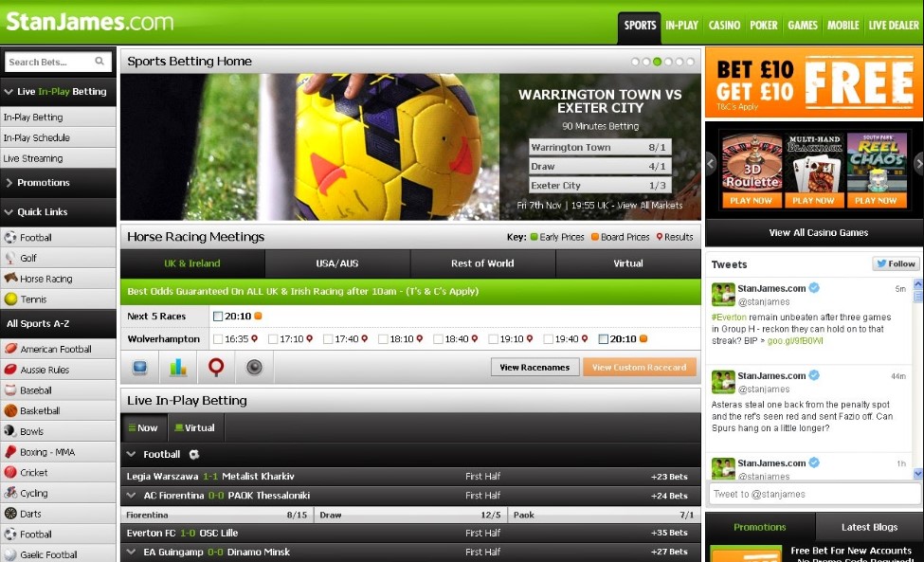The width and height of the screenshot is (924, 562).
Task: Play Now on 3D Roulette
Action: tap(751, 200)
